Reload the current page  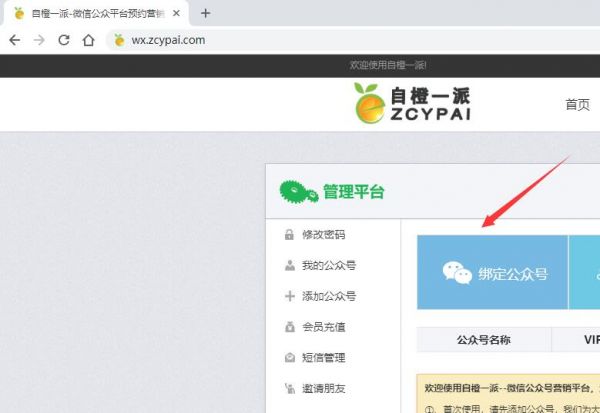coord(64,40)
